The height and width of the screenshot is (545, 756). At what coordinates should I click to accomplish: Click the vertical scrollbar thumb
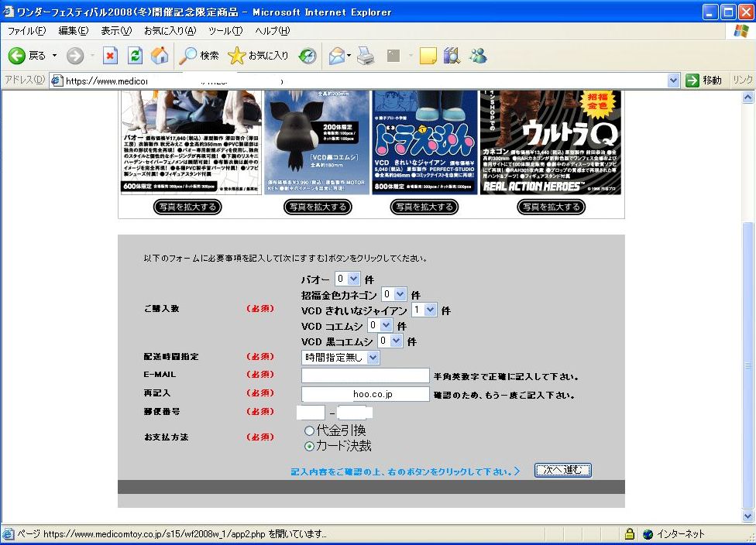pyautogui.click(x=747, y=366)
